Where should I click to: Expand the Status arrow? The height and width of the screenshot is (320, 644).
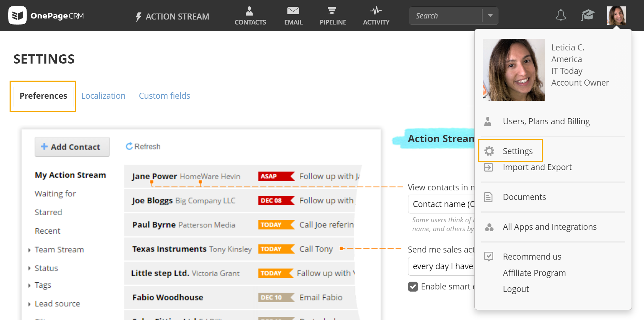click(x=29, y=269)
